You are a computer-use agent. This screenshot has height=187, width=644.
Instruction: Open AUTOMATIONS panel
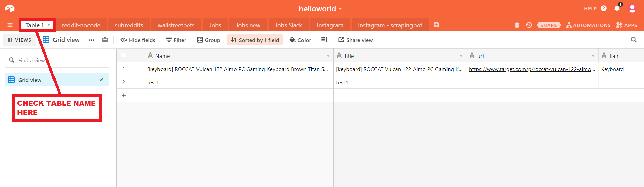pyautogui.click(x=588, y=25)
